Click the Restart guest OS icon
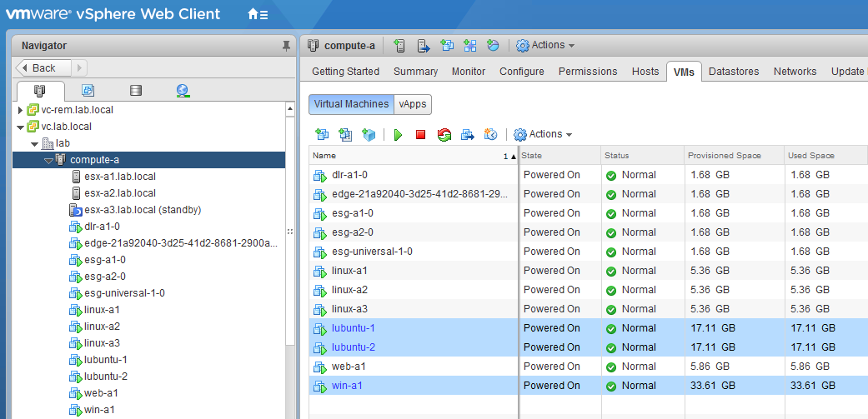868x419 pixels. pos(444,134)
